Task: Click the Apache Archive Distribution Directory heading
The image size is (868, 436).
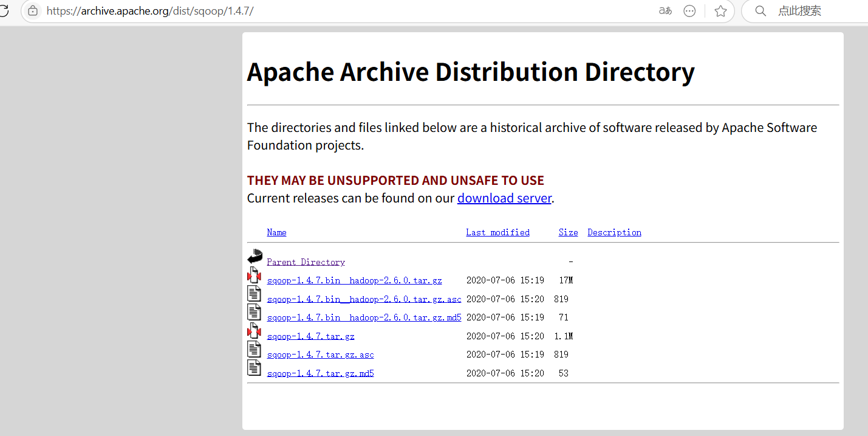Action: pos(471,72)
